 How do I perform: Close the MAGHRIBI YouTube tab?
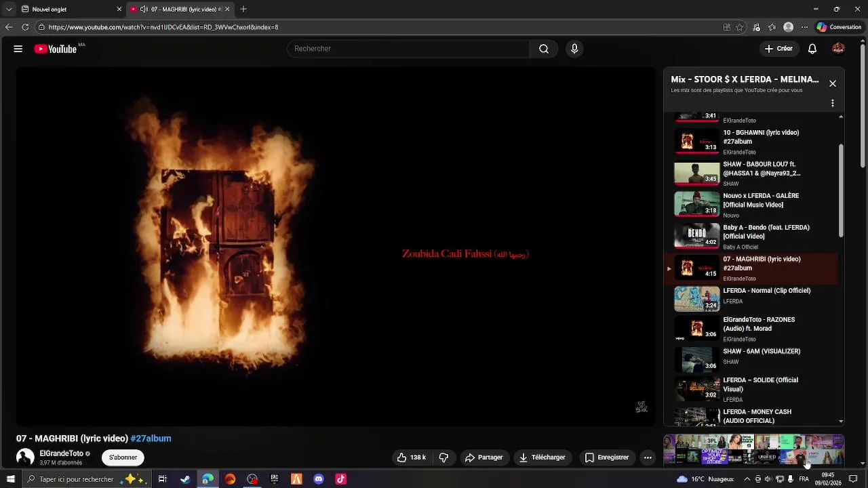click(227, 9)
